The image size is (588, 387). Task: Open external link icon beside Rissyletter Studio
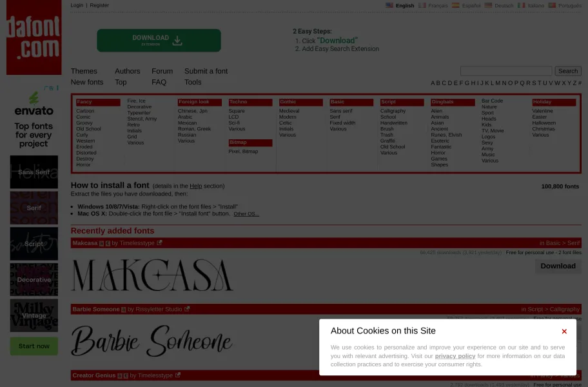pyautogui.click(x=187, y=308)
